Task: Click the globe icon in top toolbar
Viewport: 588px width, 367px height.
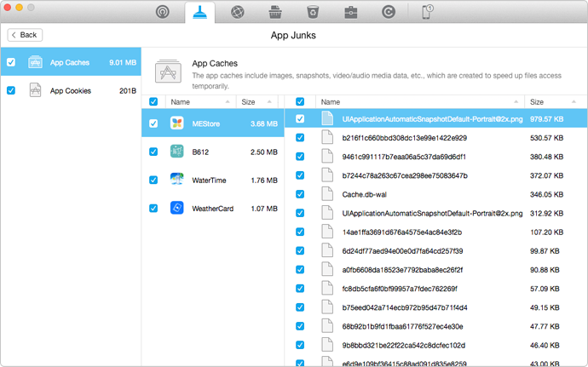Action: point(239,13)
